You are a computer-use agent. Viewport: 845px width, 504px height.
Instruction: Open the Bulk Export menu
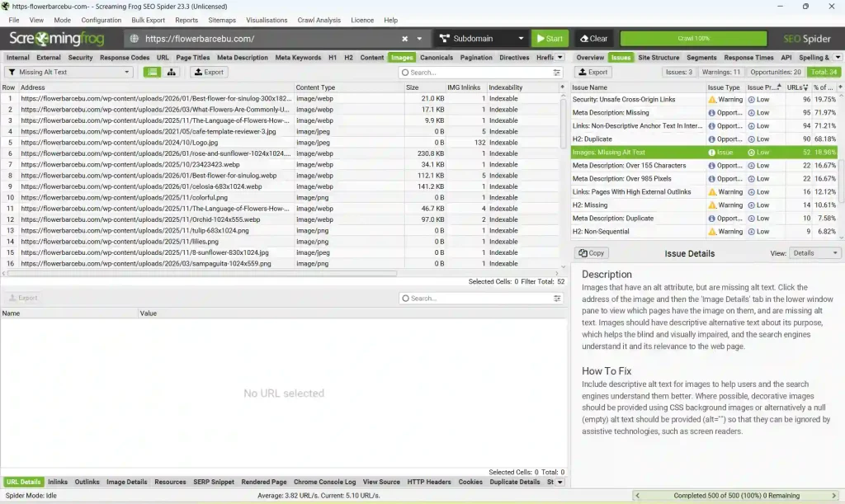[x=149, y=20]
